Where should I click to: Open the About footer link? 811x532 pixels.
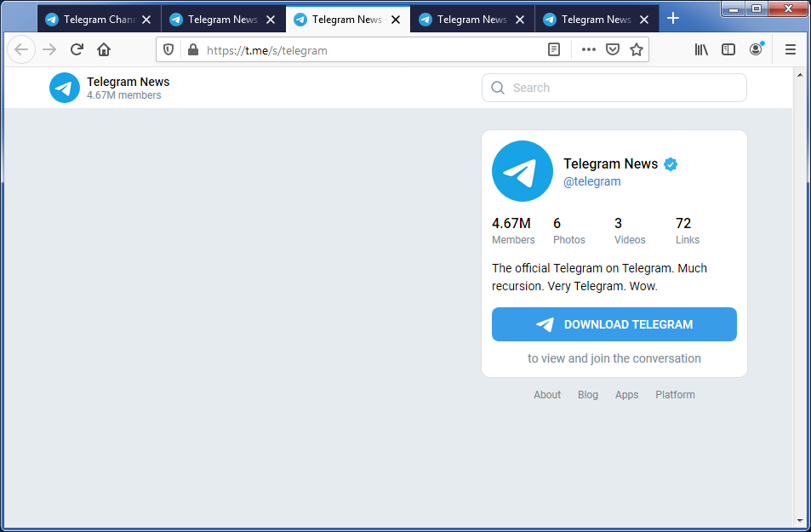pos(546,394)
